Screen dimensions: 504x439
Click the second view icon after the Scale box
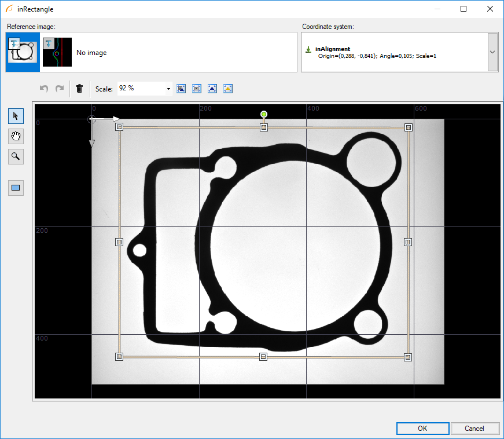[x=197, y=89]
